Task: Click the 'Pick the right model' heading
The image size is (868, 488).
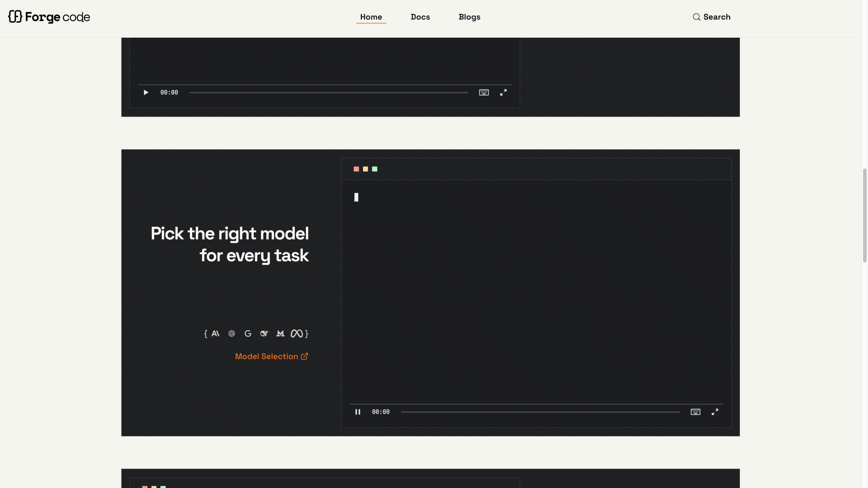Action: [230, 244]
